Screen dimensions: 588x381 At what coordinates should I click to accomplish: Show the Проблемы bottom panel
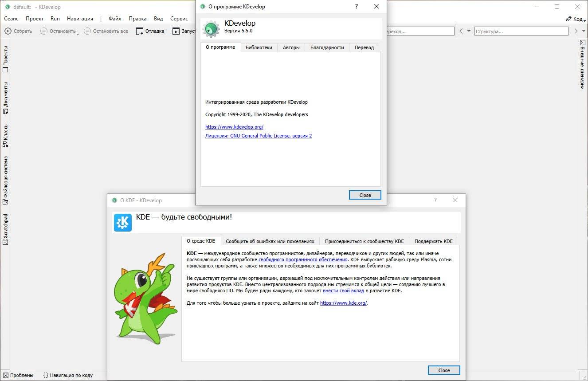pyautogui.click(x=18, y=375)
